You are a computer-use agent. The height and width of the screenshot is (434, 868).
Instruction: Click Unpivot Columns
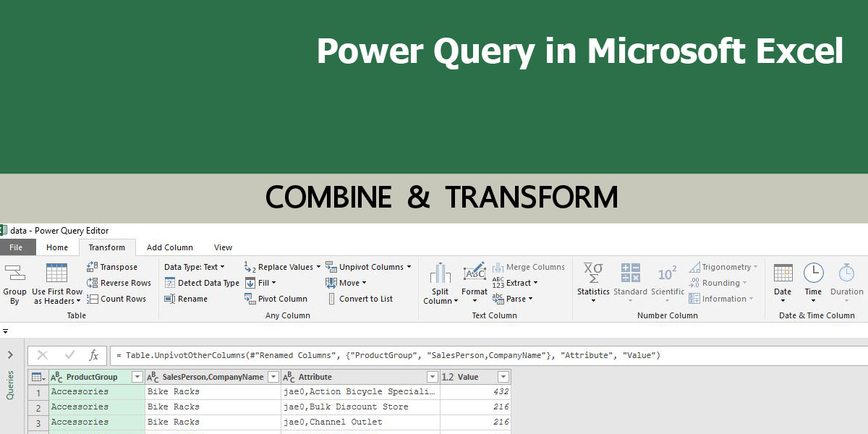tap(368, 267)
